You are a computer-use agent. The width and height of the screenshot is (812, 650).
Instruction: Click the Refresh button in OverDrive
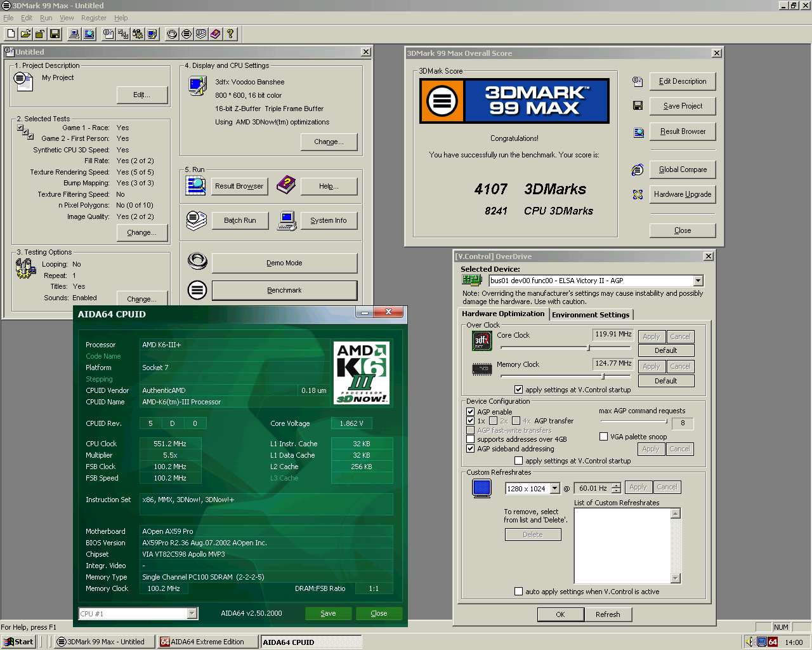coord(608,614)
